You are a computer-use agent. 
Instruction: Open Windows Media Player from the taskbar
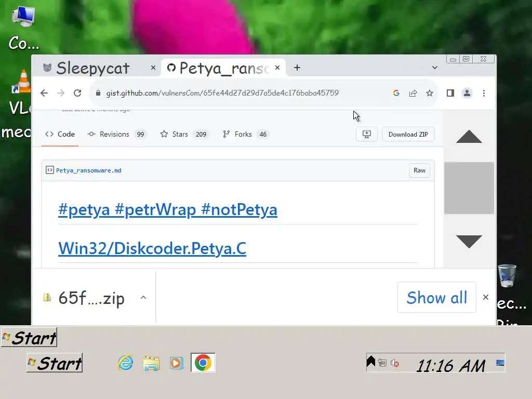177,363
